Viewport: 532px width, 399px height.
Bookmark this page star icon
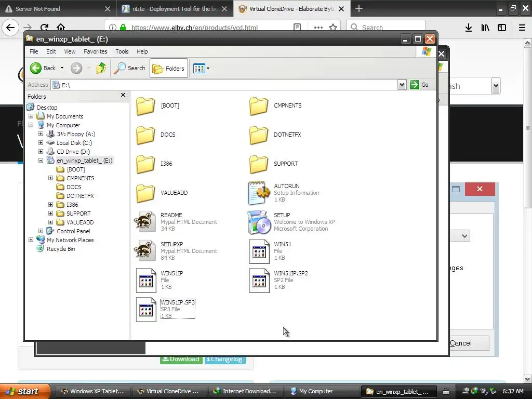tap(333, 28)
